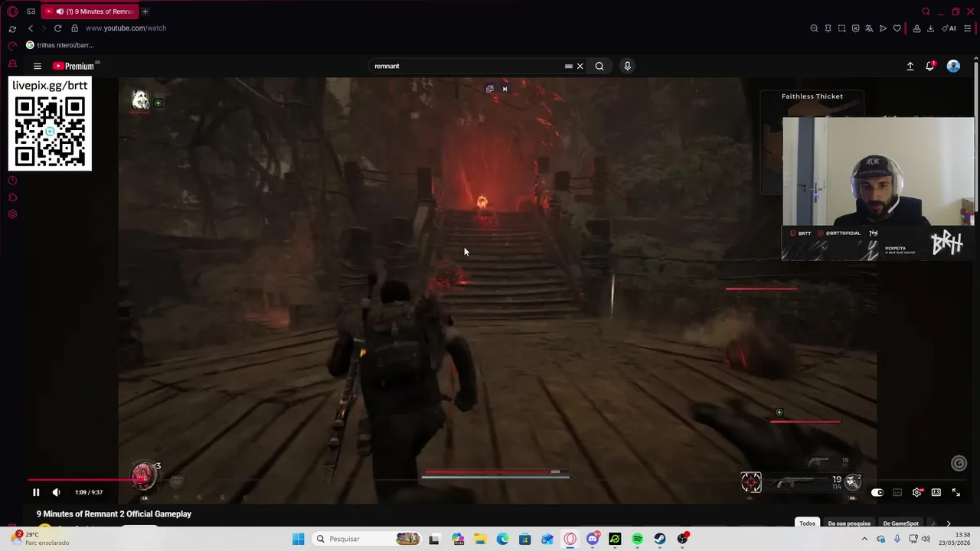
Task: Open YouTube notifications bell
Action: (929, 66)
